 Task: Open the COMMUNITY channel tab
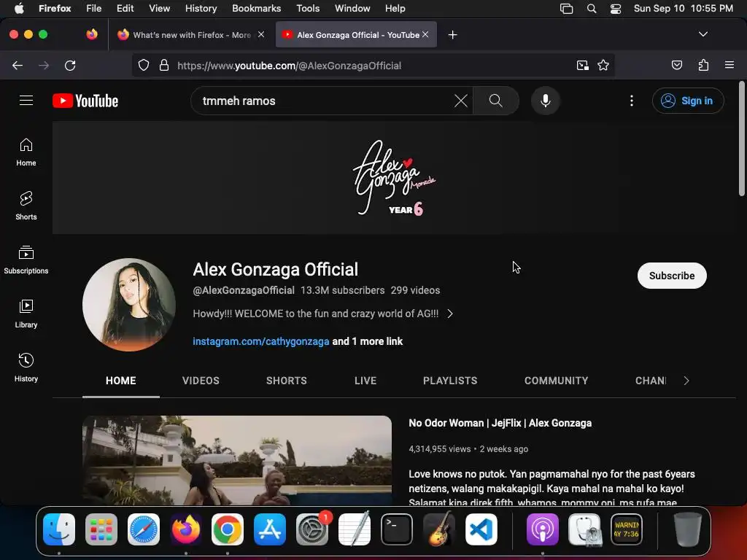[x=556, y=381]
